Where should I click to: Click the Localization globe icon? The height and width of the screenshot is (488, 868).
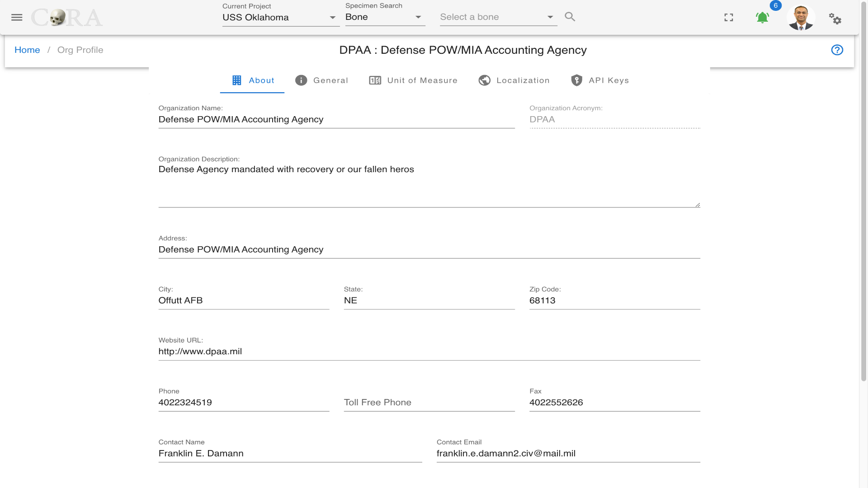[x=485, y=80]
